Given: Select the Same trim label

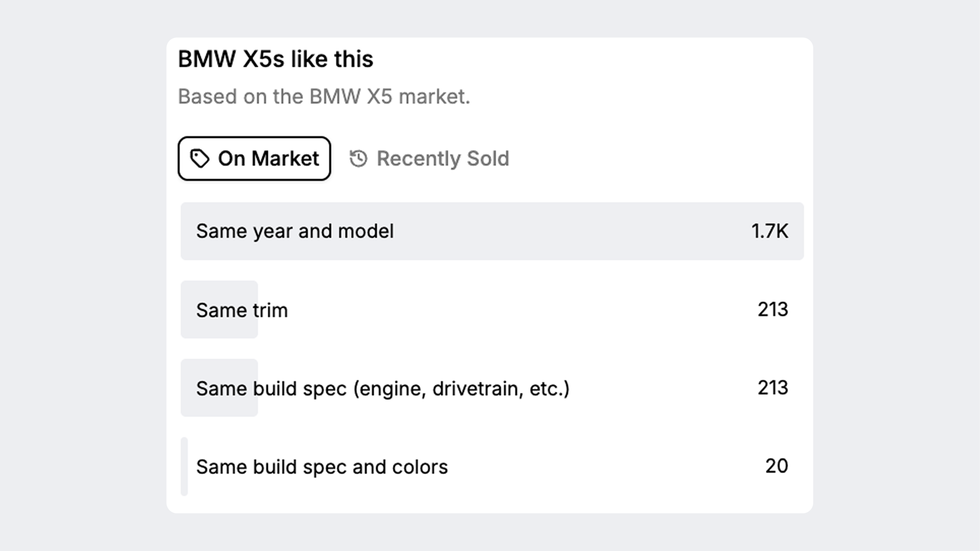Looking at the screenshot, I should click(x=242, y=310).
